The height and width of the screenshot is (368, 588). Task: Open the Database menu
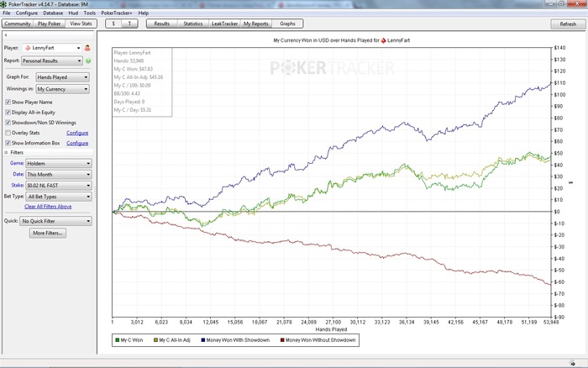click(x=53, y=13)
